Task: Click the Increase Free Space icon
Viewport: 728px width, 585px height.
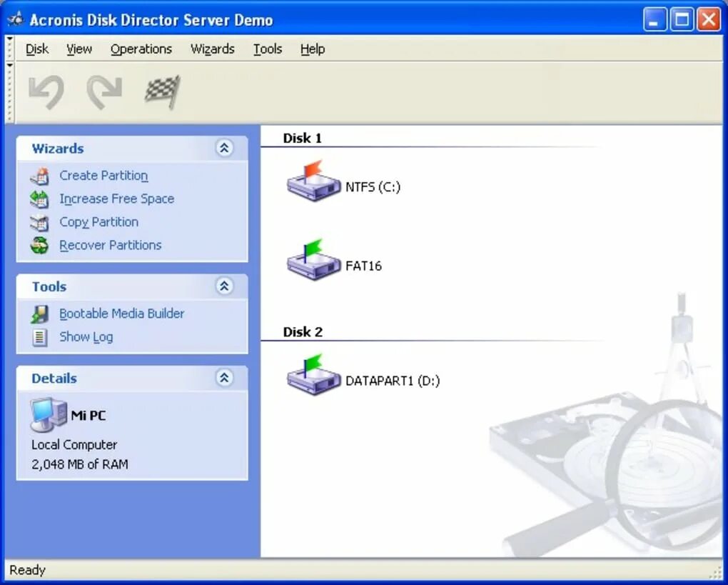Action: tap(39, 199)
